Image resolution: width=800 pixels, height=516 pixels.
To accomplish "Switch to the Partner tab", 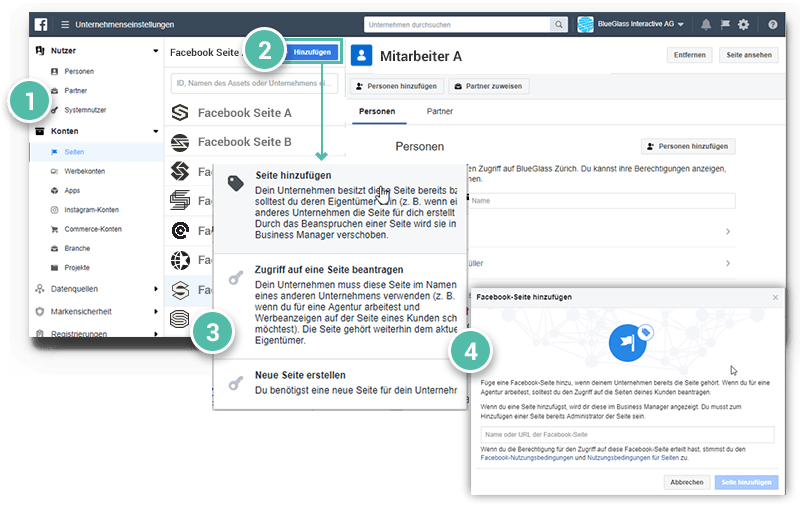I will pos(439,111).
